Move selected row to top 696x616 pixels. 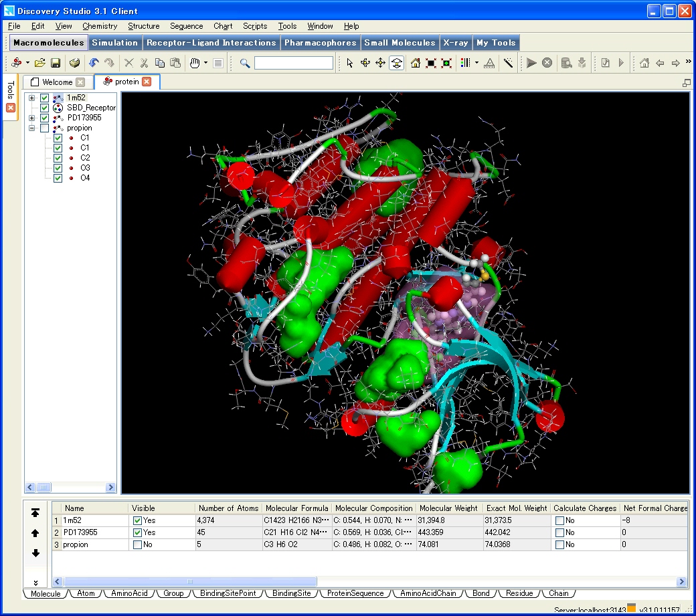(35, 513)
